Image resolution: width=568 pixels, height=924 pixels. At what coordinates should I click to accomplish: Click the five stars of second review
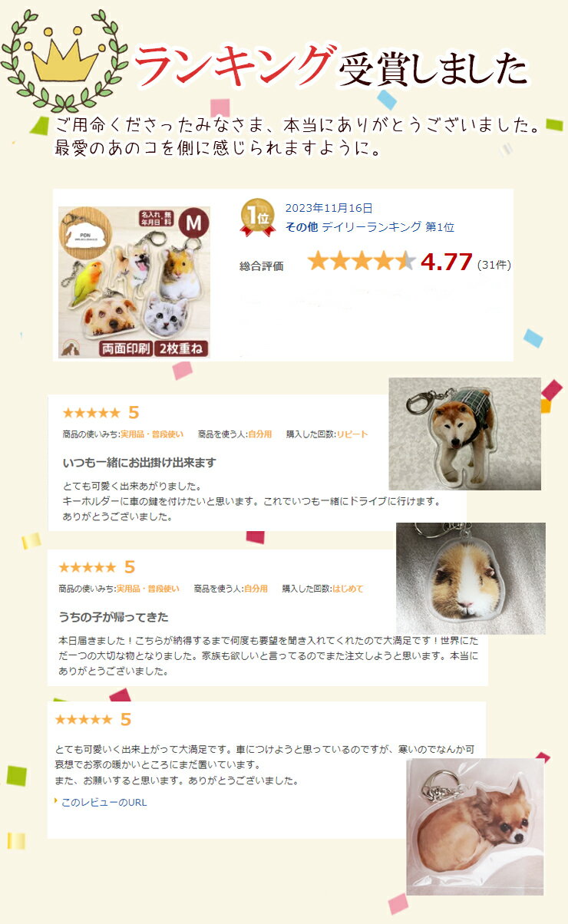[x=87, y=568]
